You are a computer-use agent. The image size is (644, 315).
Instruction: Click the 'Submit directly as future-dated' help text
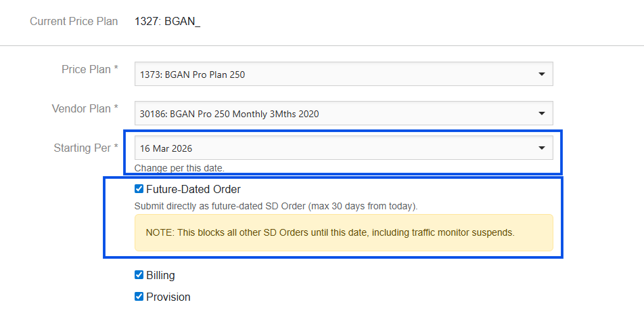click(x=277, y=206)
